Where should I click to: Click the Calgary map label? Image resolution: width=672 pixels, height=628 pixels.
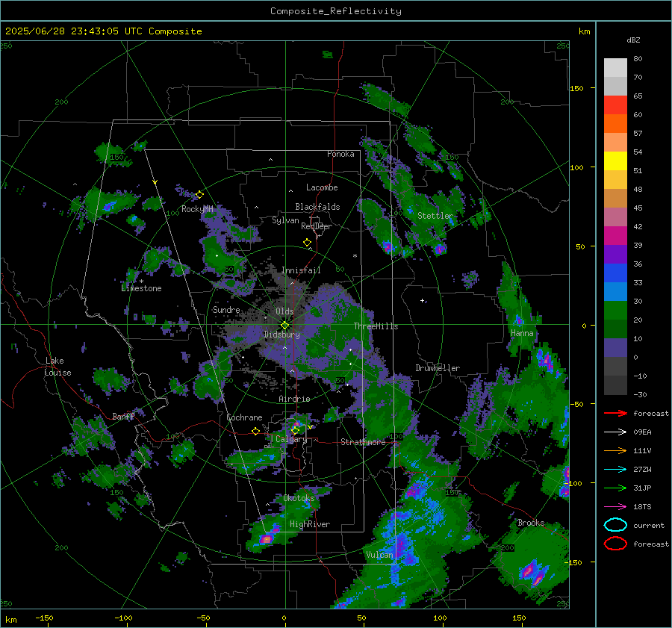click(x=291, y=439)
